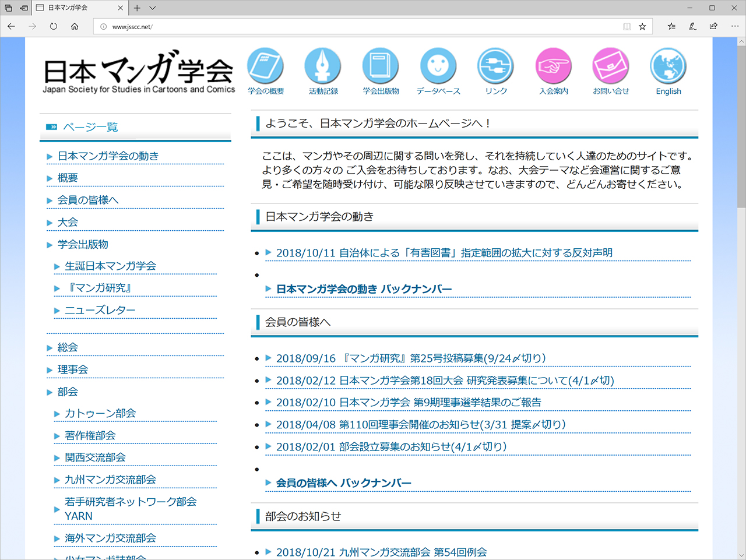Open the 学会の概要 notebook icon
746x560 pixels.
click(x=265, y=66)
